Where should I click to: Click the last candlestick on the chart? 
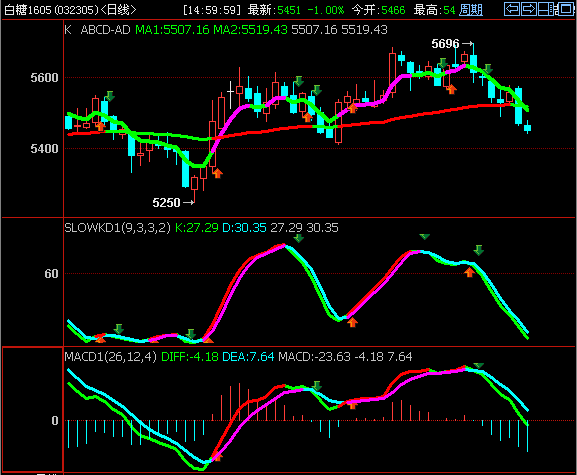[527, 127]
